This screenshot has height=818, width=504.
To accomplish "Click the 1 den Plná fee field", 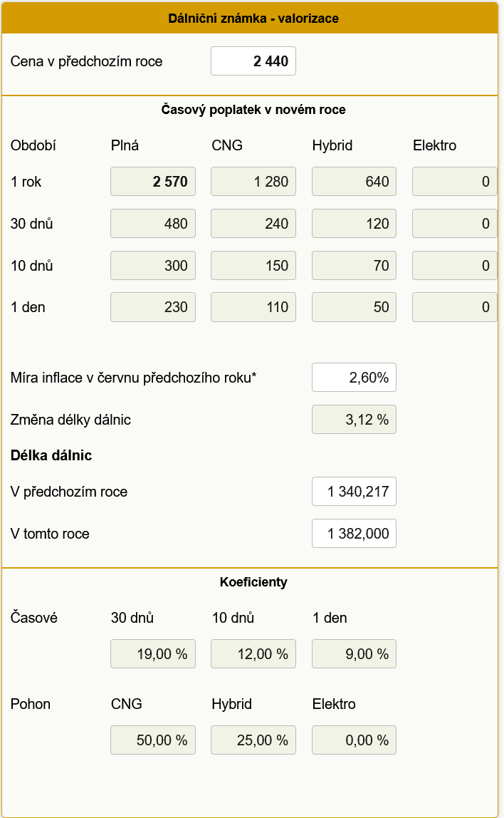I will tap(152, 307).
